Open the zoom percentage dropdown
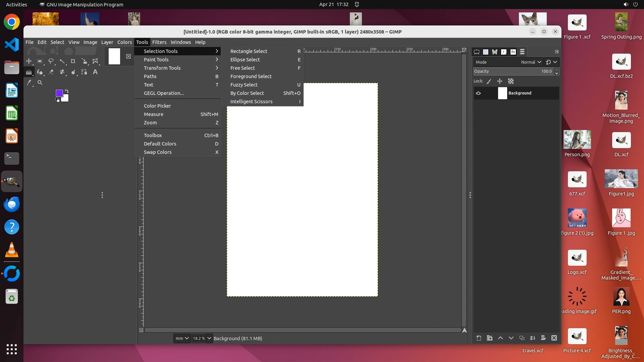 pyautogui.click(x=209, y=339)
